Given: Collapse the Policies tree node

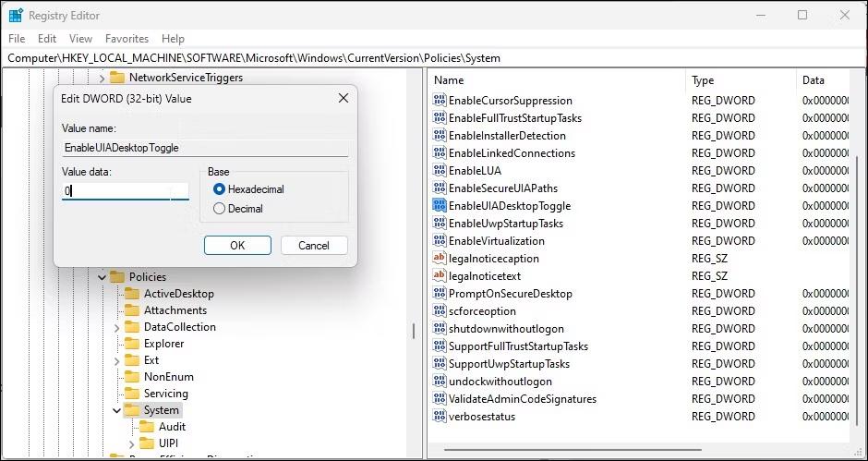Looking at the screenshot, I should (102, 277).
